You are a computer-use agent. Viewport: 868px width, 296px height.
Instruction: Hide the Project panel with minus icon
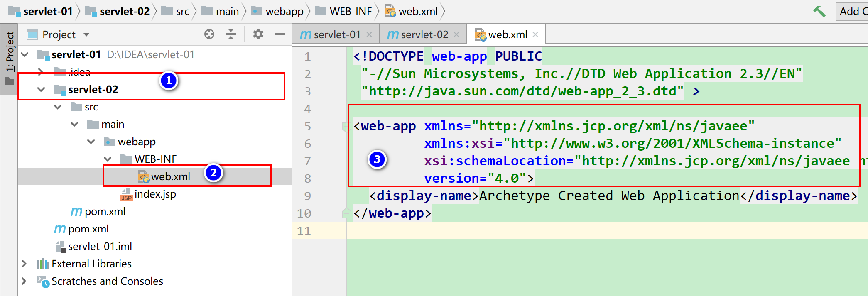point(280,34)
